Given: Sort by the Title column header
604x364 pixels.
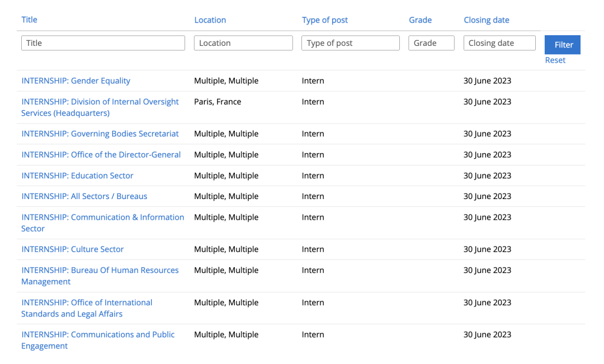Looking at the screenshot, I should tap(29, 20).
